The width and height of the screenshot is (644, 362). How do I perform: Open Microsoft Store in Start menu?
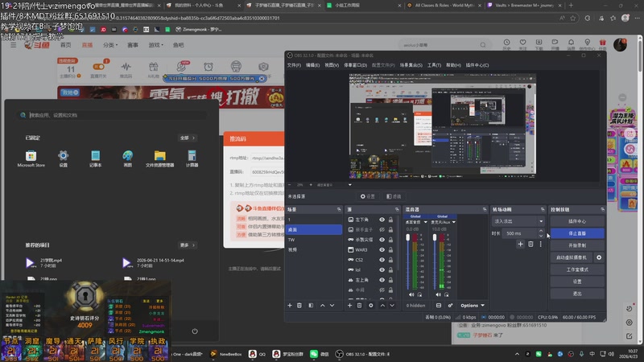(31, 158)
